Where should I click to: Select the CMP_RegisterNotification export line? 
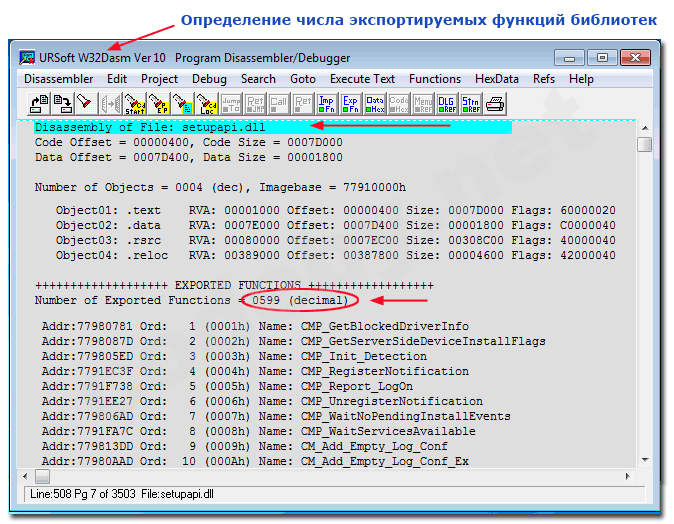point(255,371)
